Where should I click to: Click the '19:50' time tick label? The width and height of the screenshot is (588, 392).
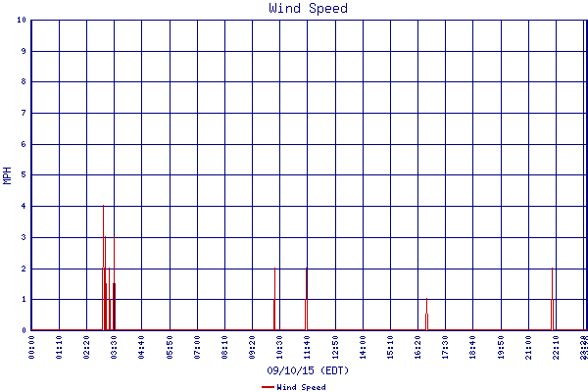coord(501,347)
